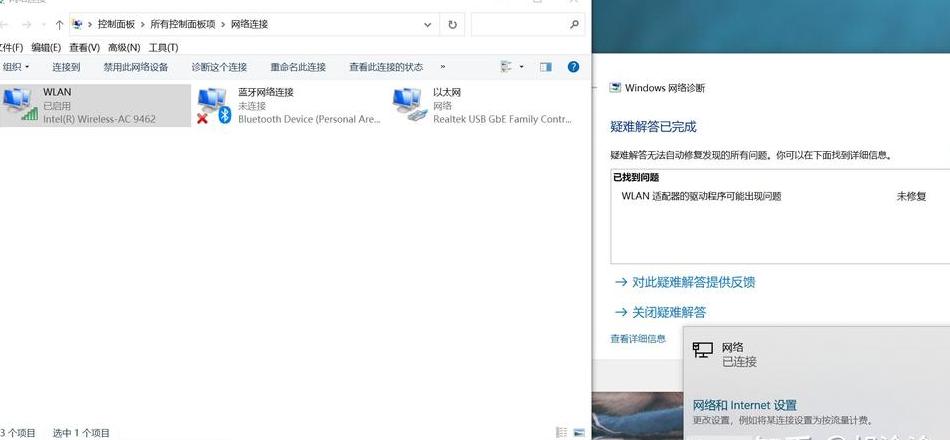Expand the address bar history dropdown
Viewport: 950px width, 440px height.
tap(428, 25)
